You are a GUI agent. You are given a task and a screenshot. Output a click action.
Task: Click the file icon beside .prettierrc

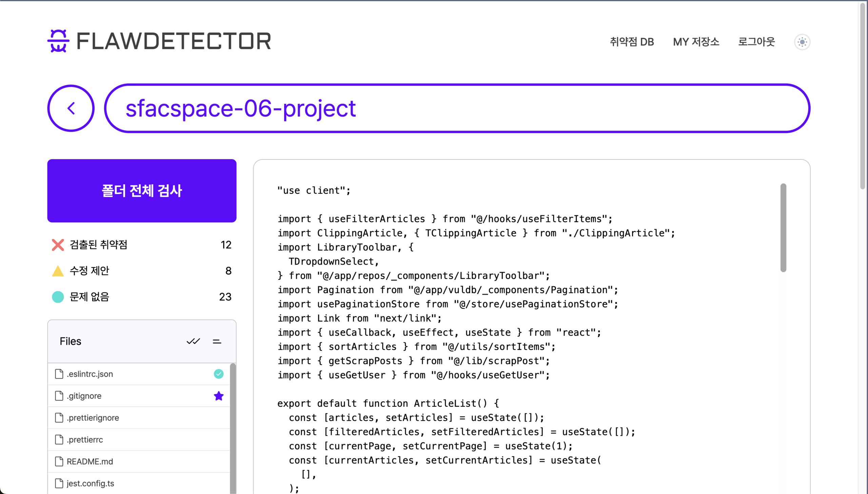coord(59,440)
